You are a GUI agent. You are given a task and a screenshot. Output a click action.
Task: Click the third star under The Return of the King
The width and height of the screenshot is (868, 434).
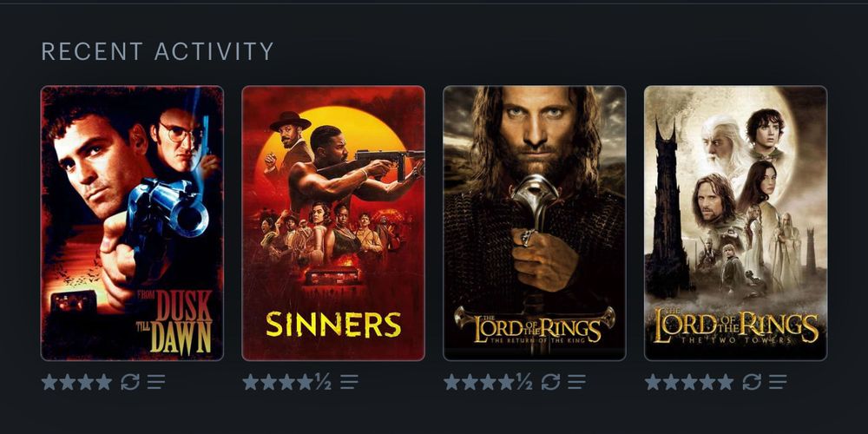click(488, 382)
